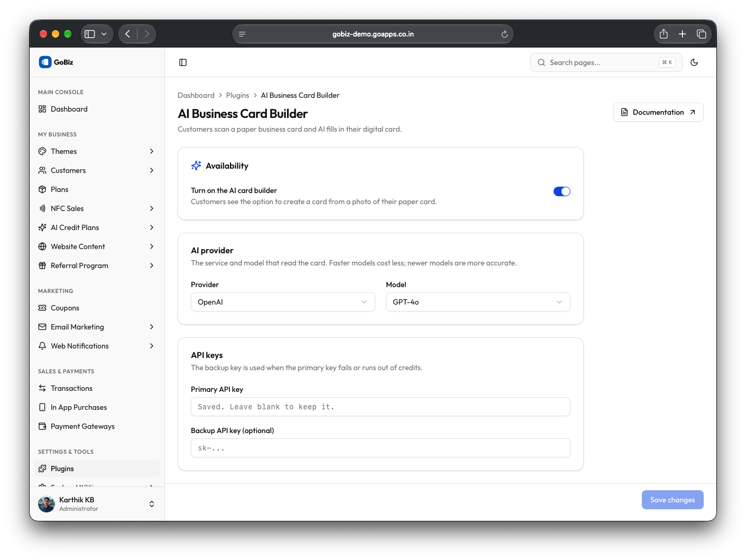Click the Search pages box
This screenshot has width=746, height=560.
click(x=606, y=62)
